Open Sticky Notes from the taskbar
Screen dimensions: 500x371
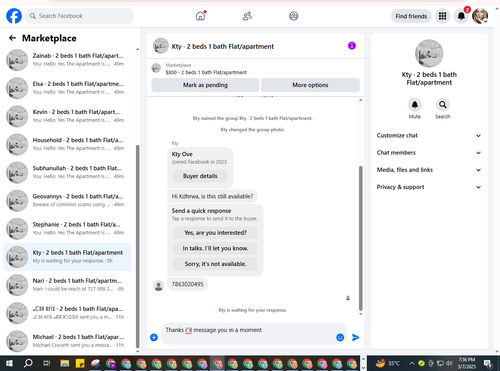point(80,363)
